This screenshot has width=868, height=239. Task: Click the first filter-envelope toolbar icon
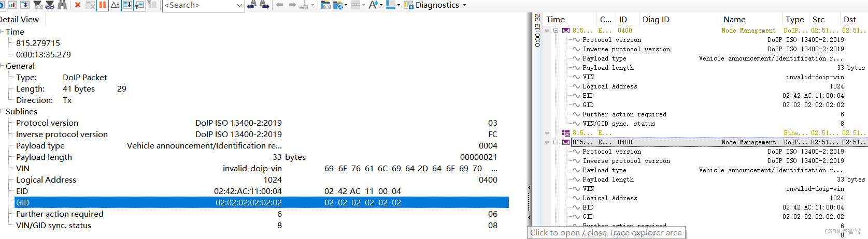[38, 5]
